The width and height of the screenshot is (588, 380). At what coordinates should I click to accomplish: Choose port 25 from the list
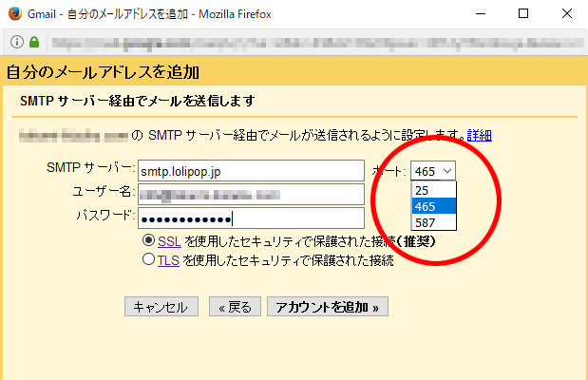434,190
